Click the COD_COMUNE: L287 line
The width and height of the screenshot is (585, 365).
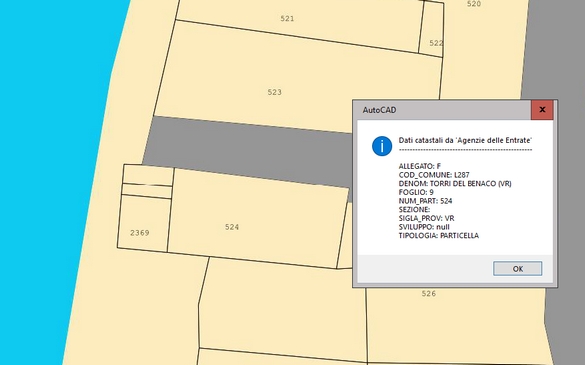pyautogui.click(x=434, y=175)
